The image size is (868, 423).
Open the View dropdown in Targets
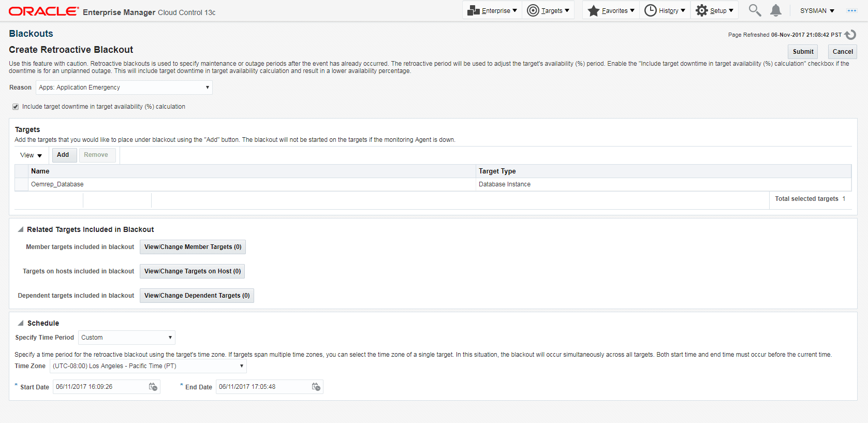tap(31, 155)
